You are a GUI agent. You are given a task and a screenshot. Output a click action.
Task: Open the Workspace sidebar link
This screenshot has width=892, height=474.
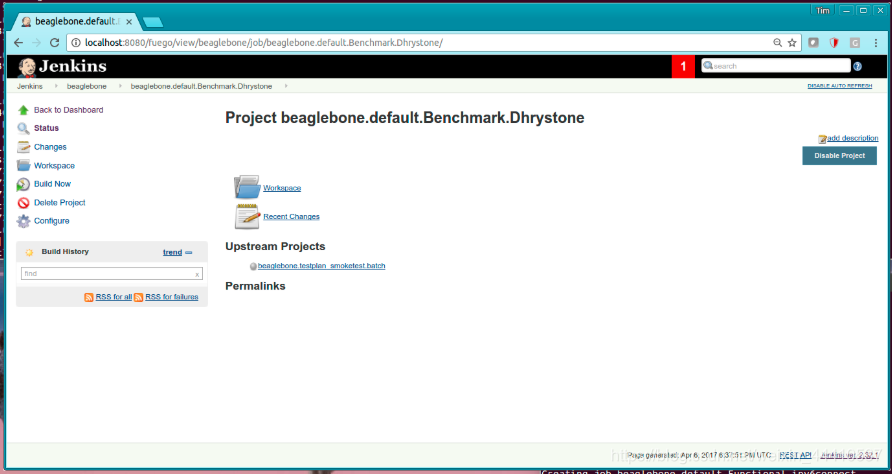(x=54, y=166)
